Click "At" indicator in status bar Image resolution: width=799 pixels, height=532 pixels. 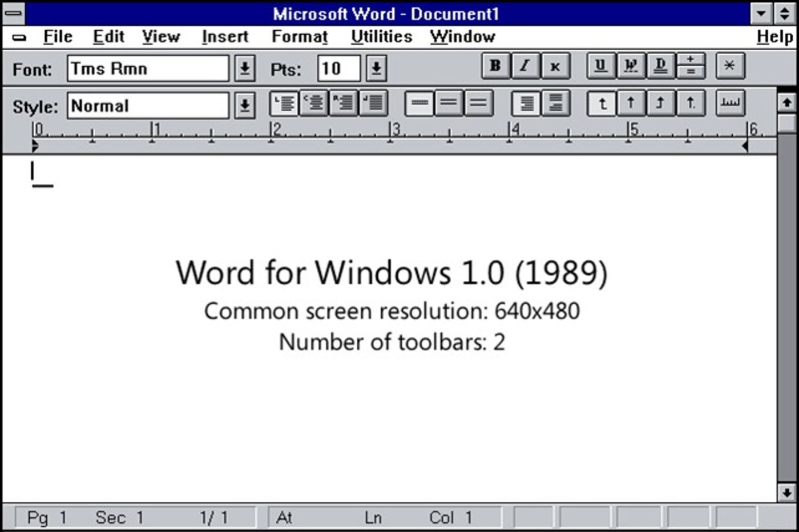tap(284, 518)
